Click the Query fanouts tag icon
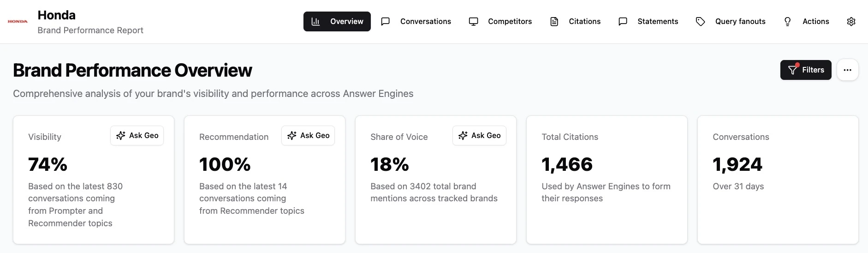Viewport: 868px width, 253px height. pyautogui.click(x=700, y=22)
